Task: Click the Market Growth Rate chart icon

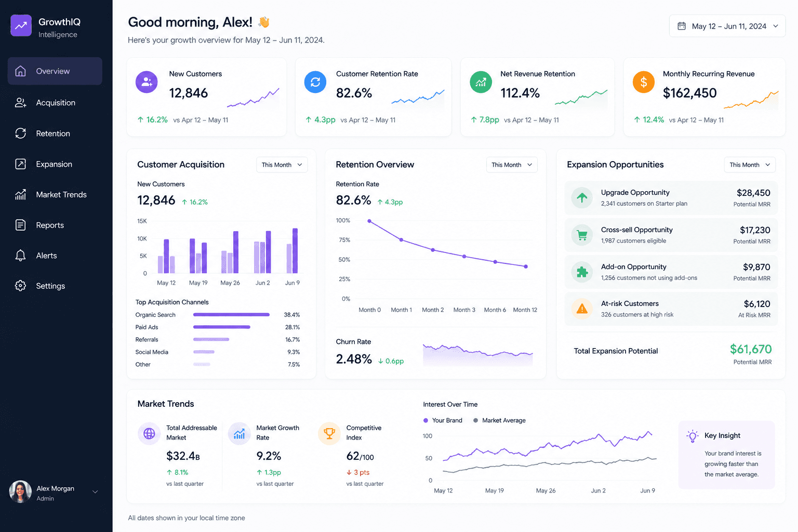Action: 239,433
